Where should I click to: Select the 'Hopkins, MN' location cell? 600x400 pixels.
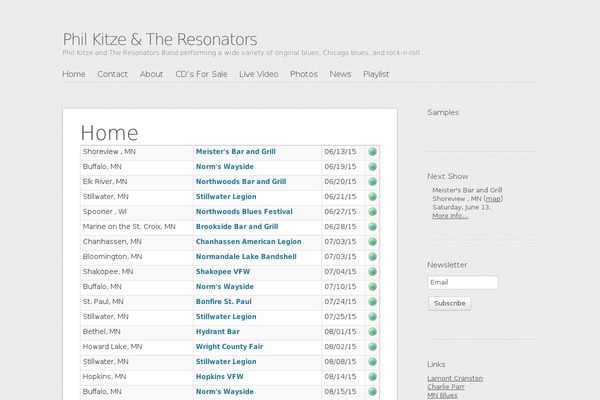coord(137,377)
